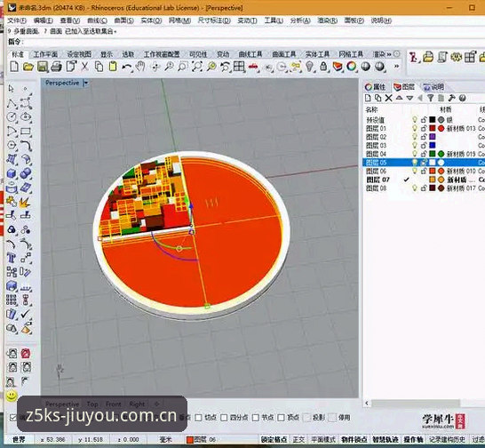The width and height of the screenshot is (485, 448).
Task: Select the Box solid tool in sidebar
Action: (x=12, y=173)
